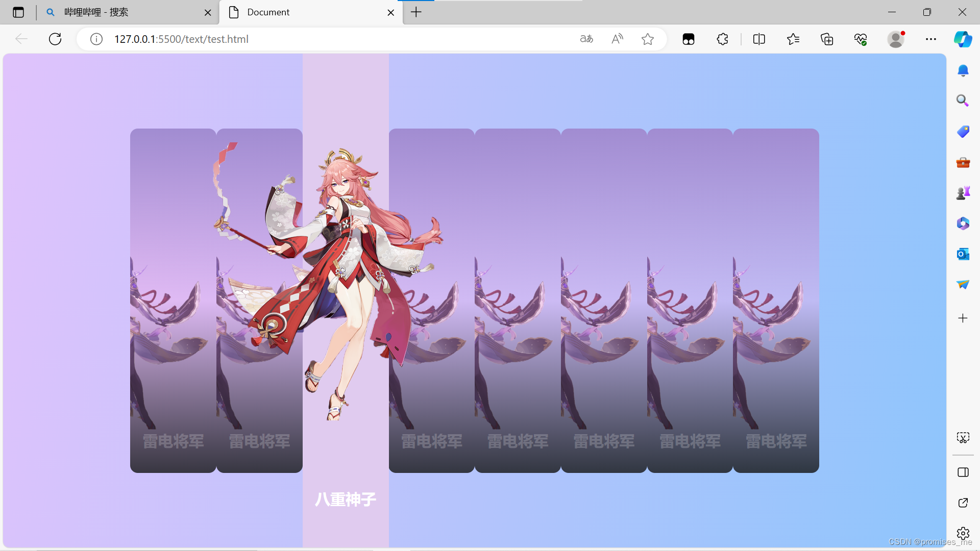View site information icon
Image resolution: width=980 pixels, height=551 pixels.
pyautogui.click(x=96, y=39)
